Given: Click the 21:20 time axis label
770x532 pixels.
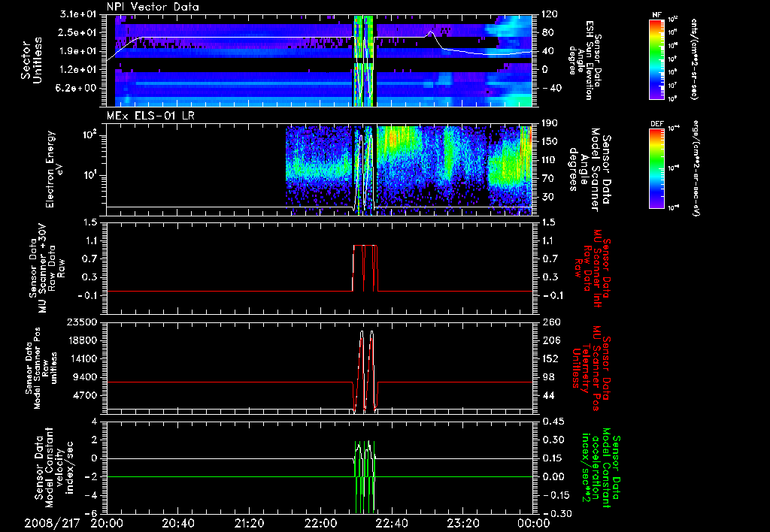Looking at the screenshot, I should pyautogui.click(x=250, y=524).
